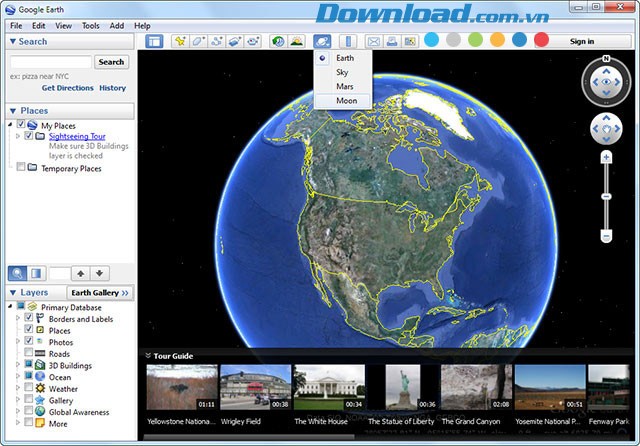Look right on the upper eye joystick
The width and height of the screenshot is (640, 446).
coord(618,82)
